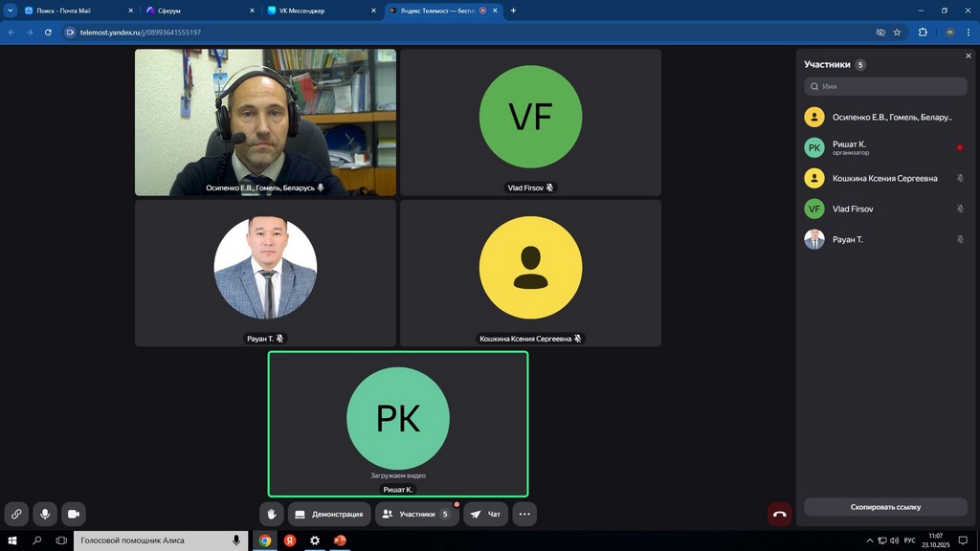Open the Чат chat panel

coord(486,514)
